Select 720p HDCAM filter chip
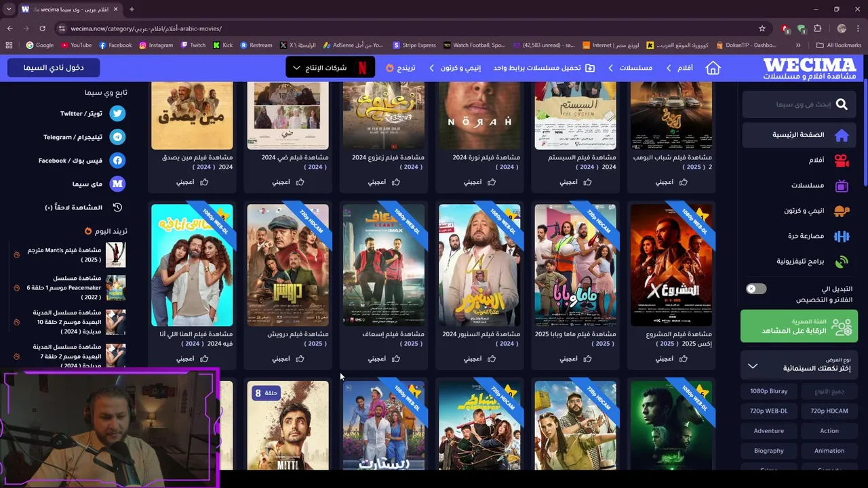This screenshot has height=488, width=868. pyautogui.click(x=829, y=411)
